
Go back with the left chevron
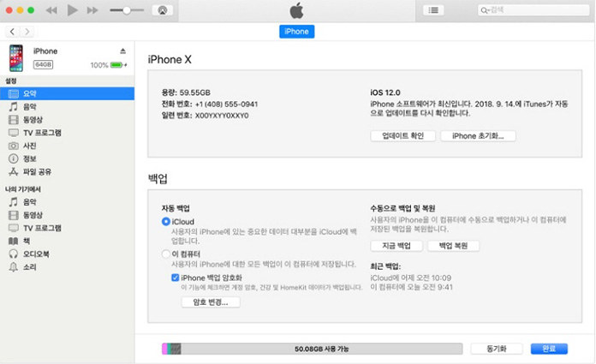[12, 32]
